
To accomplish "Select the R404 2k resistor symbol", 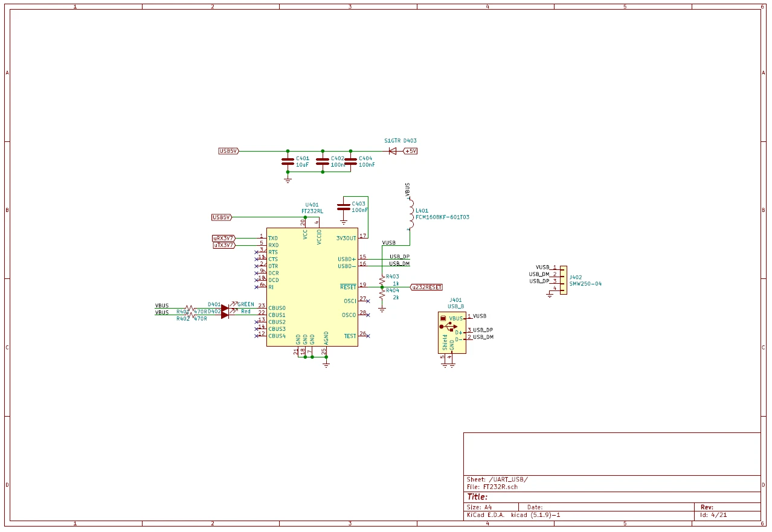I will pyautogui.click(x=382, y=294).
